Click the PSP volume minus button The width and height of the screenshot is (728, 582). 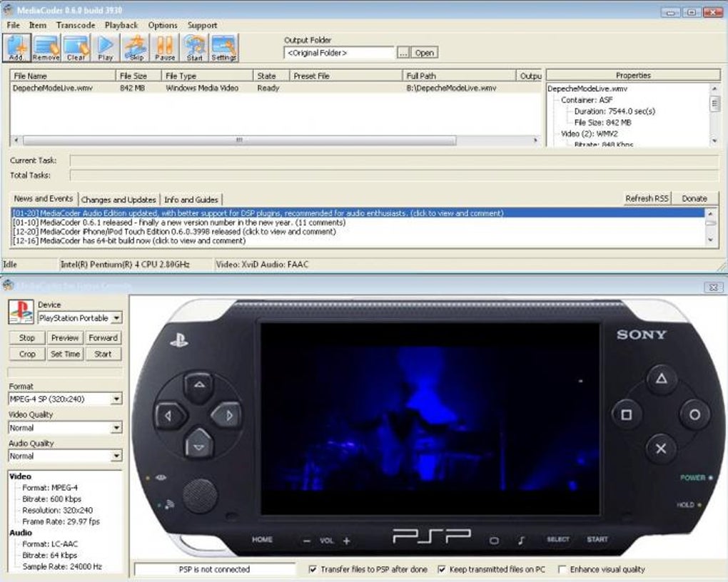[306, 541]
